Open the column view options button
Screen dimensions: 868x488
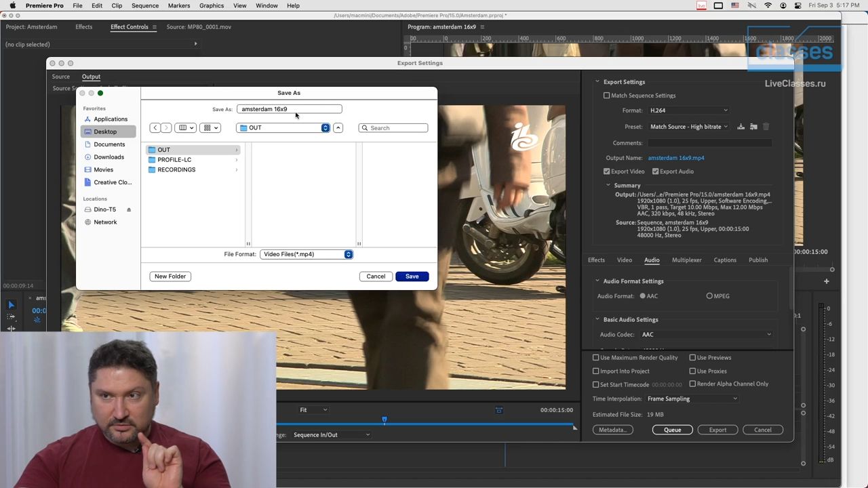(185, 128)
